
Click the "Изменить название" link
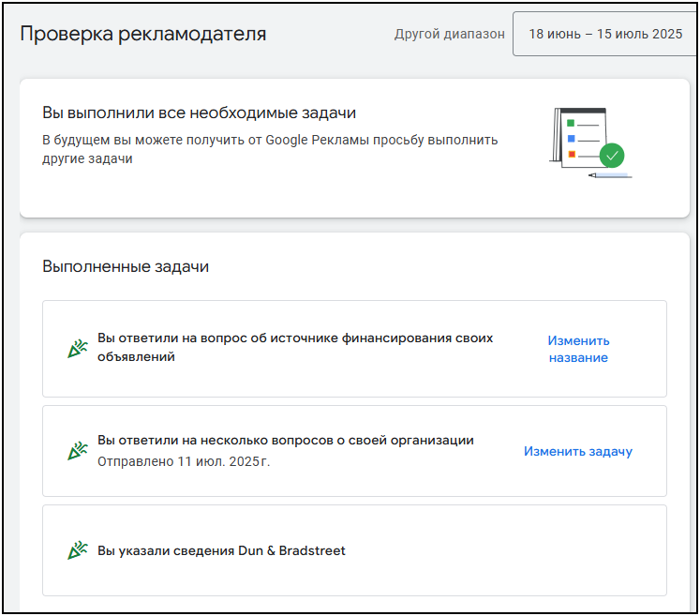(x=578, y=349)
